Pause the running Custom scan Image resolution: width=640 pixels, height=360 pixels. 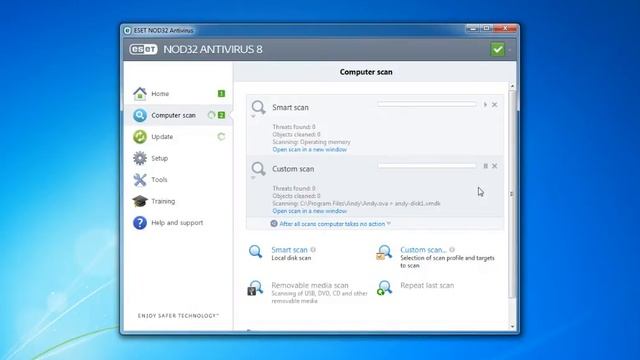(485, 166)
